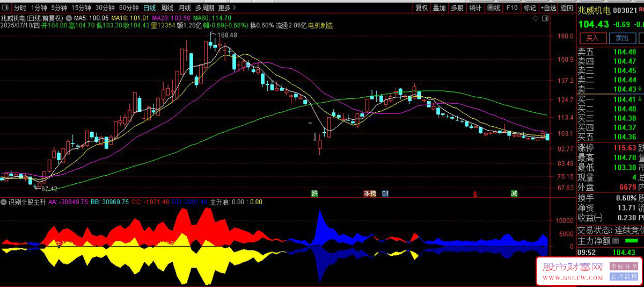Click the 外盘 value 6679

627,187
